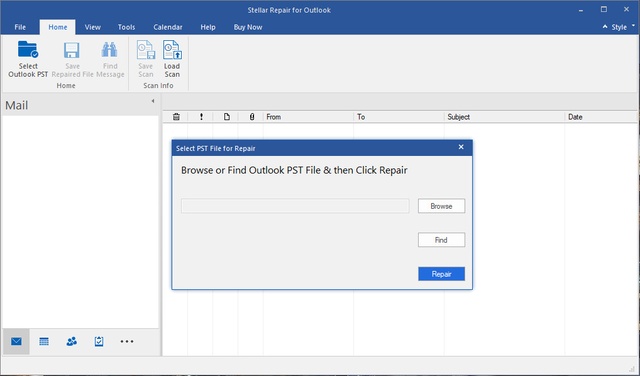
Task: Sort by the deleted items trash column icon
Action: point(176,117)
